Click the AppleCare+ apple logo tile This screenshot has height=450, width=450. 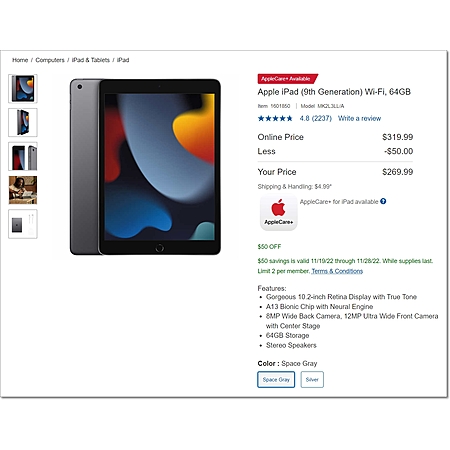pos(278,212)
